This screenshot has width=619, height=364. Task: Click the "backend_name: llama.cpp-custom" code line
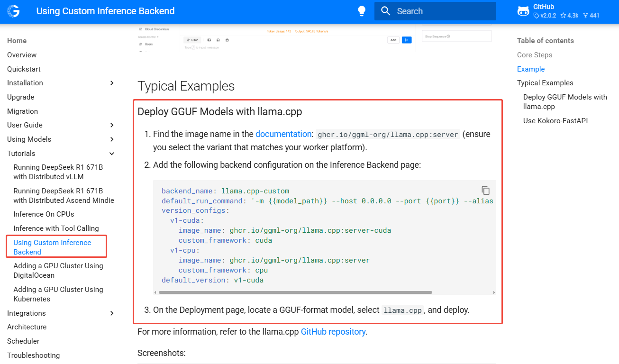(x=225, y=191)
